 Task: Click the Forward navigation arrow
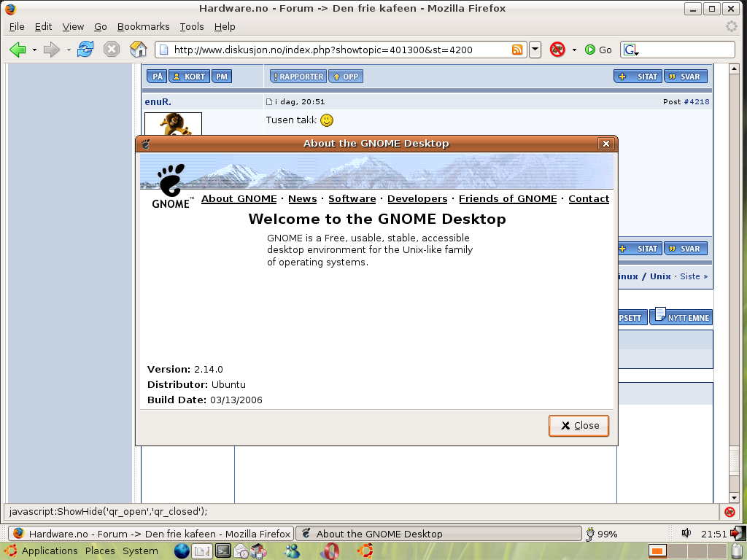tap(51, 50)
